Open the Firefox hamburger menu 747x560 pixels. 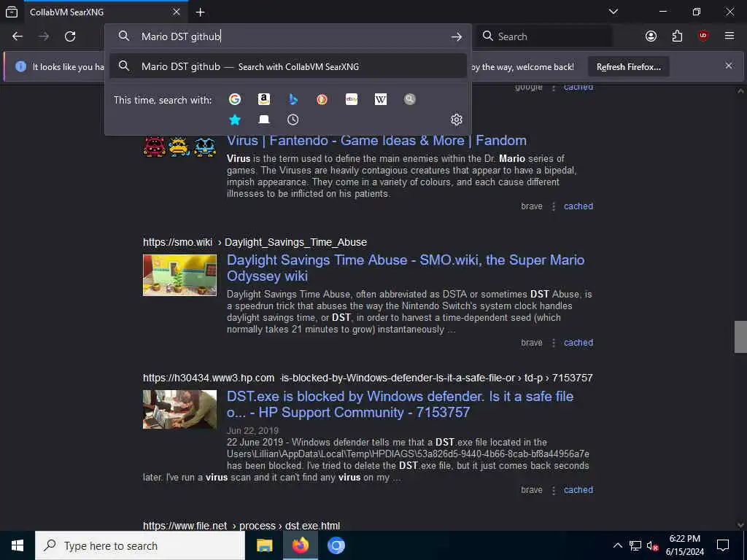729,36
